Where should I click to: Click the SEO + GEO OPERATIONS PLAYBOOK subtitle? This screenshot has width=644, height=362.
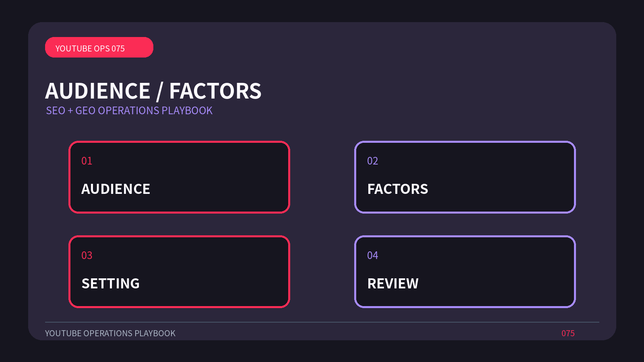pyautogui.click(x=129, y=111)
